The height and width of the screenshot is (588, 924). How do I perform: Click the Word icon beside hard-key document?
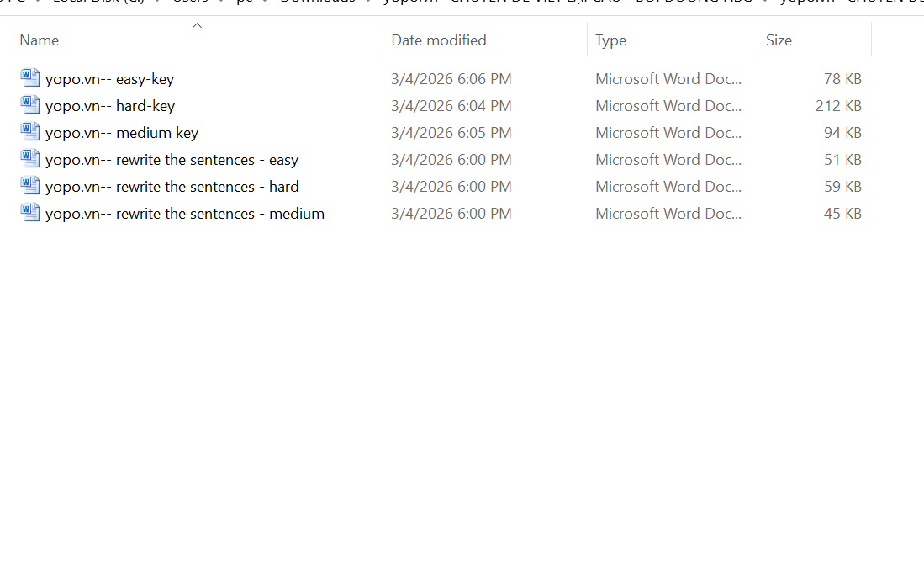click(30, 105)
